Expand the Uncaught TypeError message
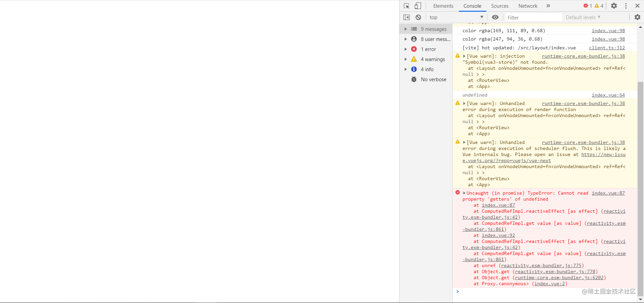The height and width of the screenshot is (303, 644). coord(464,193)
